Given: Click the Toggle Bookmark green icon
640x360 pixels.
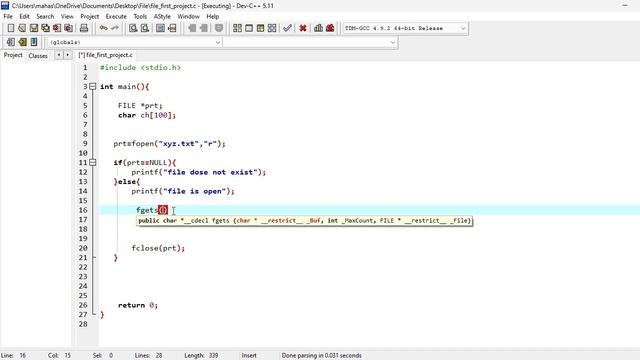Looking at the screenshot, I should (22, 42).
